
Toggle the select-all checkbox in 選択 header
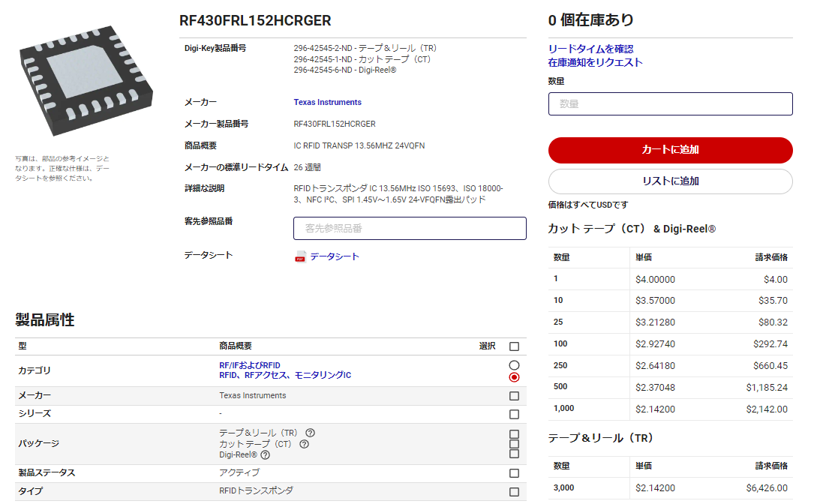514,346
